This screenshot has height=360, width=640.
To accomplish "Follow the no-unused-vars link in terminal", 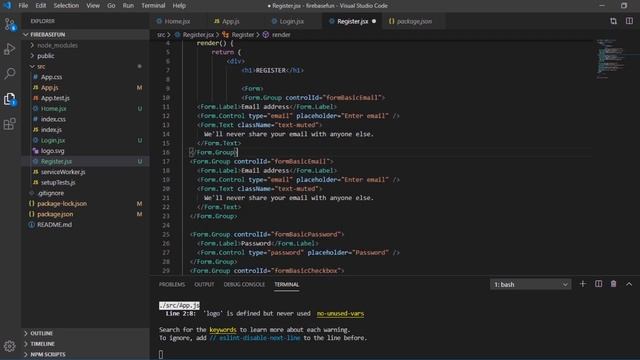I will pyautogui.click(x=340, y=313).
